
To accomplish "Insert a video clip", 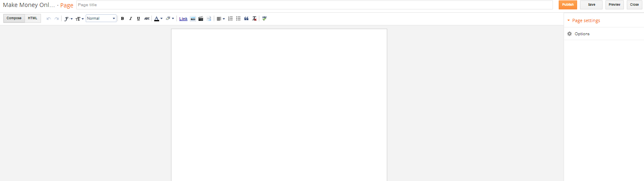I will (x=201, y=18).
